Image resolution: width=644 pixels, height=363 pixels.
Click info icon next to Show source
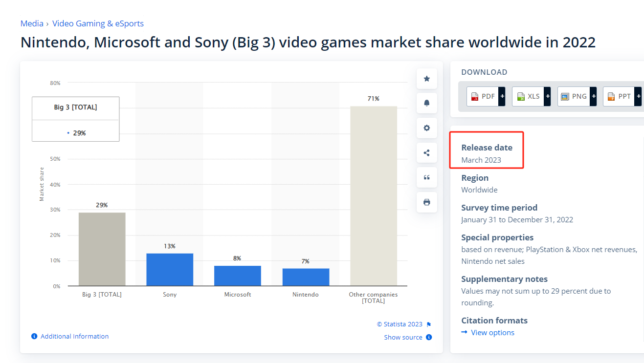tap(429, 337)
